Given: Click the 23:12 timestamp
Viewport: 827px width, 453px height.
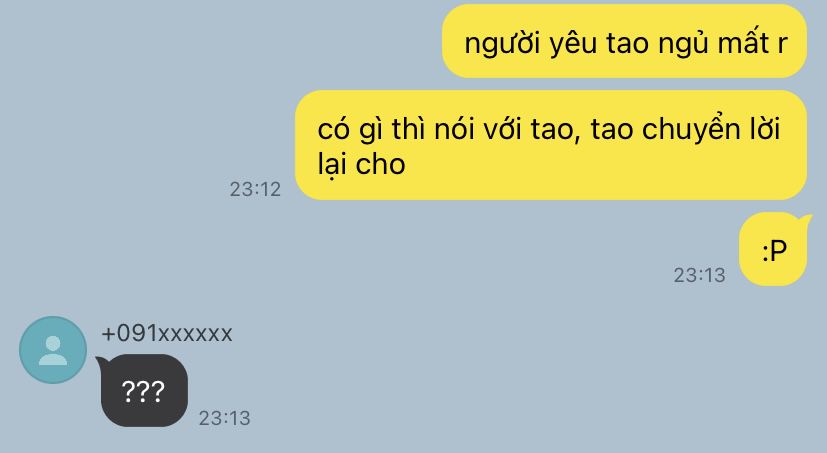Looking at the screenshot, I should (x=255, y=189).
